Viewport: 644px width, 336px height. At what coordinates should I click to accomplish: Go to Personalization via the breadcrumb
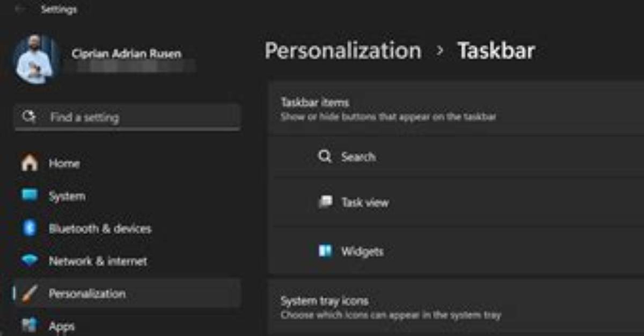[x=343, y=51]
